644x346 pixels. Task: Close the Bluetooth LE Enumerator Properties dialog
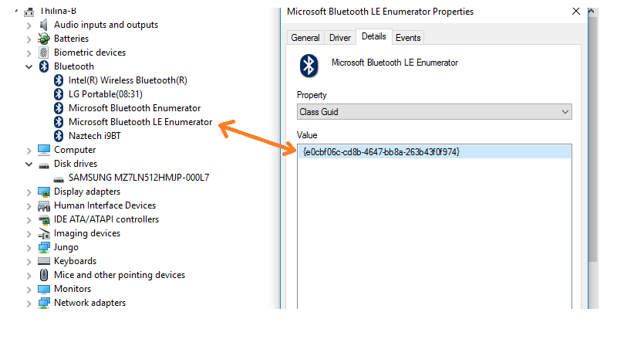point(575,12)
